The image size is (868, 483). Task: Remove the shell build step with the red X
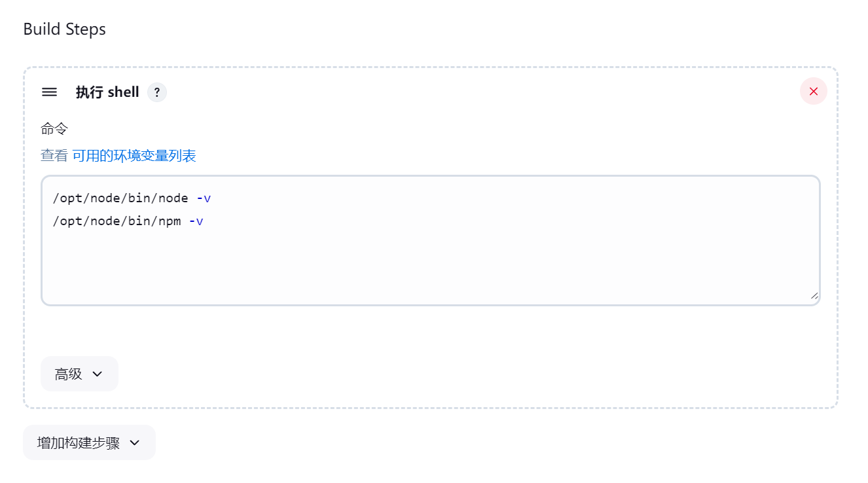814,92
